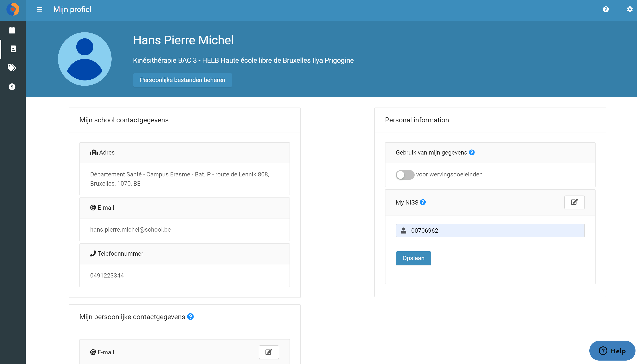Open the hamburger menu

point(39,9)
